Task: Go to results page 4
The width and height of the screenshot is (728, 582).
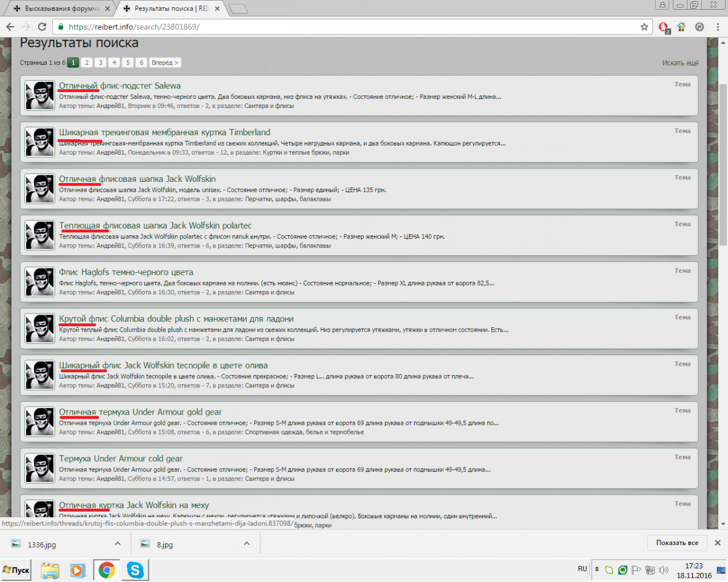Action: [114, 62]
